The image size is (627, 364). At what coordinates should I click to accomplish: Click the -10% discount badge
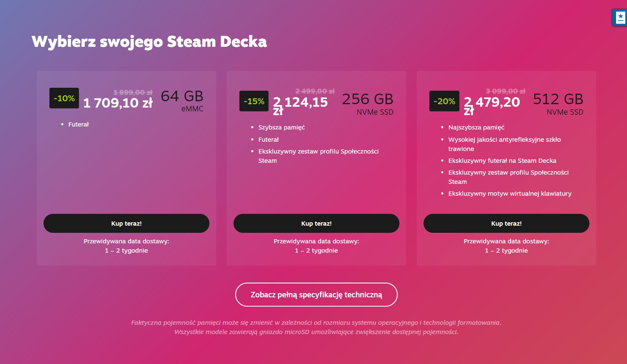pos(64,98)
